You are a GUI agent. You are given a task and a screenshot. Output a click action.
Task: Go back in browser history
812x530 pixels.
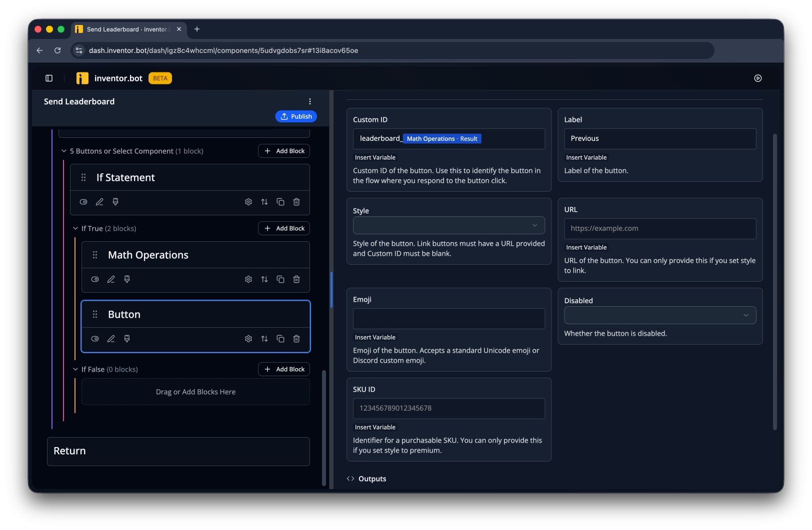click(x=39, y=50)
